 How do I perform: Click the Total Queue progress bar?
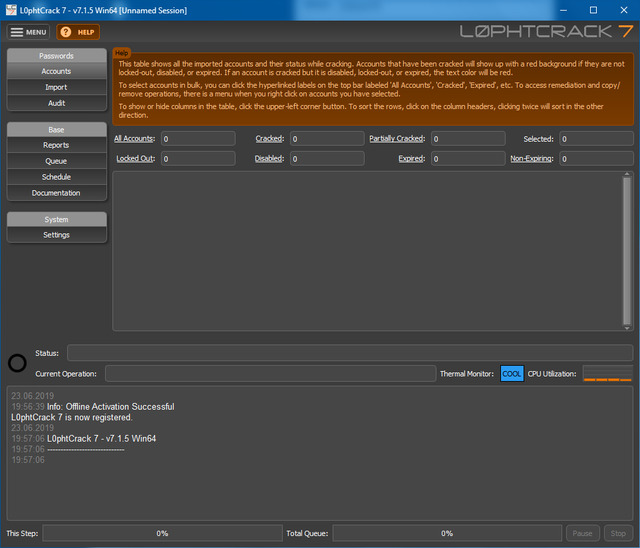pyautogui.click(x=447, y=533)
